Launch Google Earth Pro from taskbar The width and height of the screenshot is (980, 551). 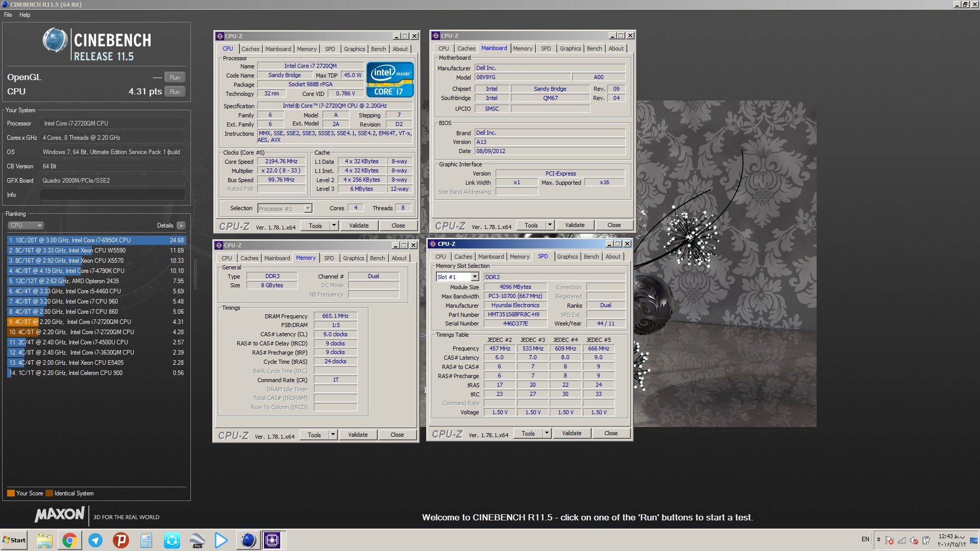(197, 540)
